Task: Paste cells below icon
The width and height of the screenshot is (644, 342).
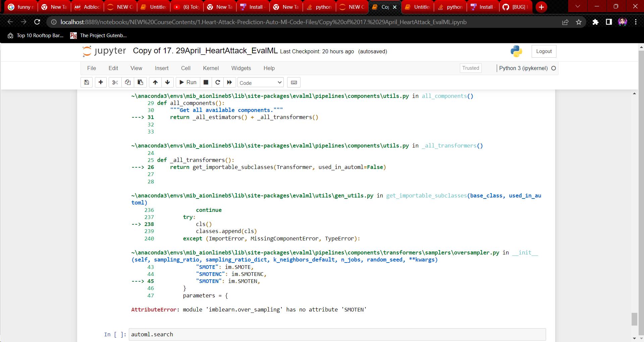Action: click(140, 82)
